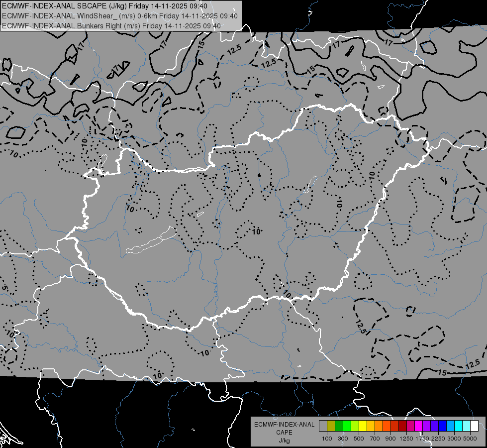Click the 1750 legend tick label
This screenshot has width=487, height=448.
pos(422,439)
